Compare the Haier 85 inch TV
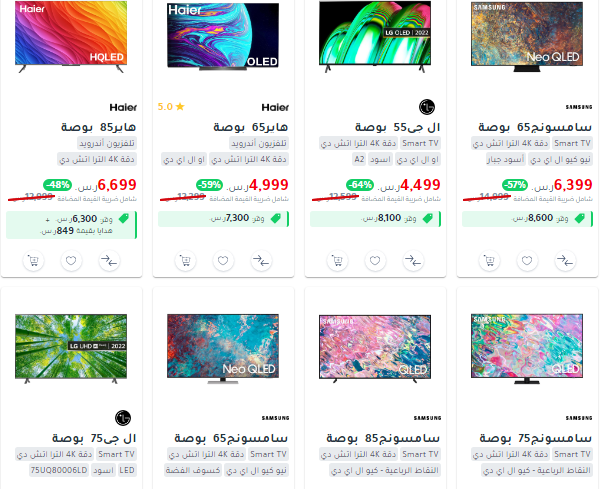Screen dimensions: 600x489 pos(109,261)
